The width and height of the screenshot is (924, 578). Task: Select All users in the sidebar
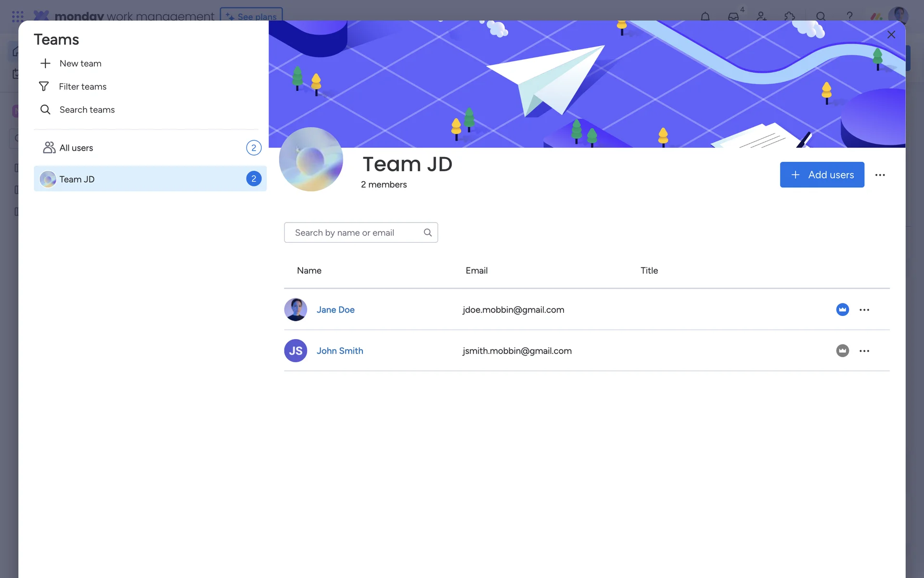[x=76, y=148]
